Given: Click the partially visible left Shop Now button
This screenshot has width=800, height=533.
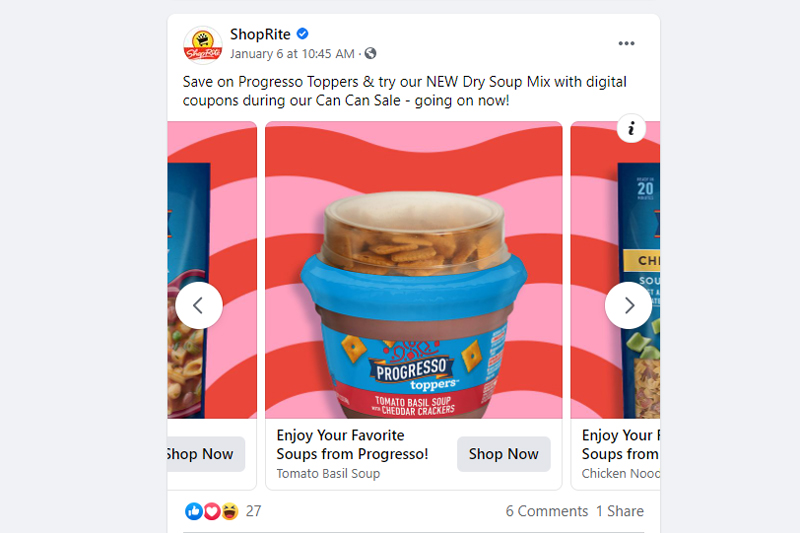Looking at the screenshot, I should pos(206,454).
